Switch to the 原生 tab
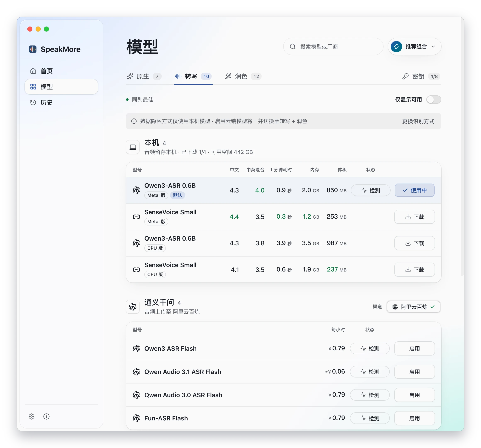 pos(144,77)
